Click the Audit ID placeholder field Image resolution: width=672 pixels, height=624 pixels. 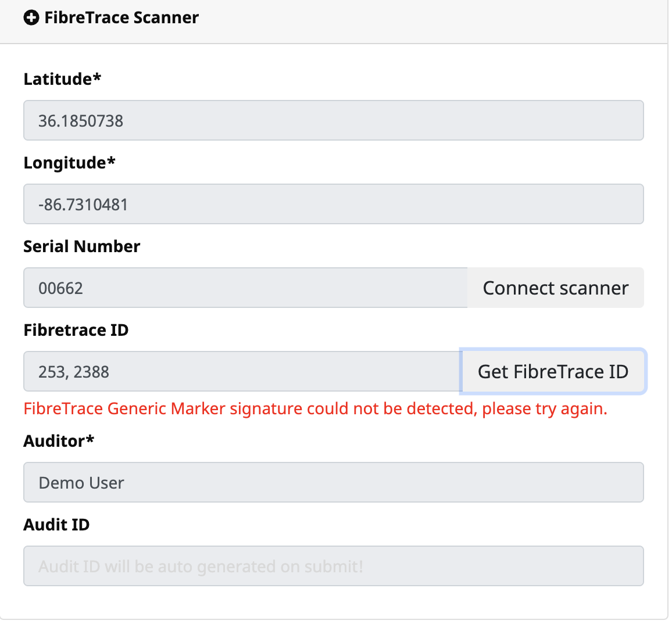[x=333, y=566]
